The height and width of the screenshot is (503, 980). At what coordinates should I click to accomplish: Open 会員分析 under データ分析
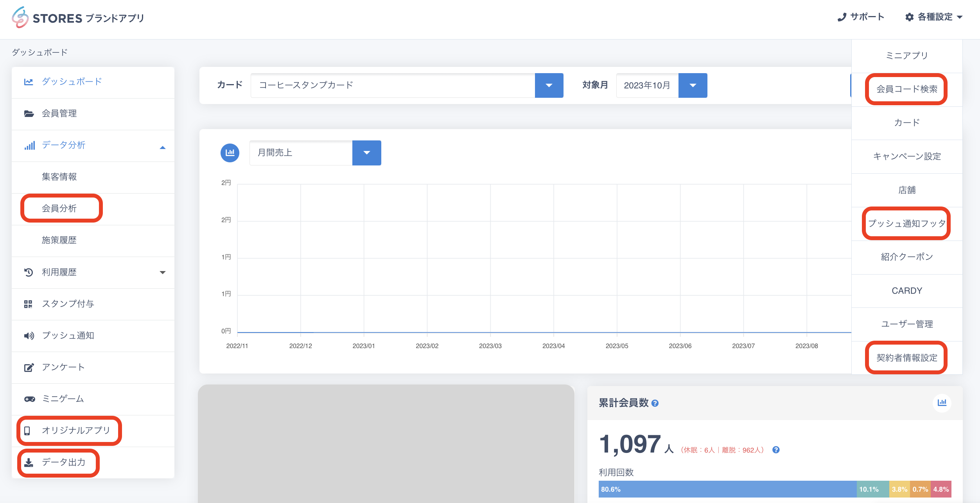(x=59, y=208)
